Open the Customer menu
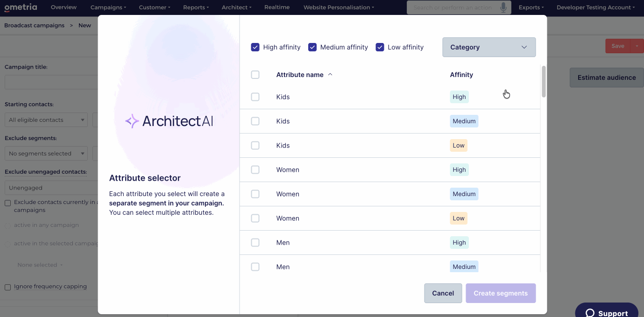The height and width of the screenshot is (317, 644). pos(155,7)
